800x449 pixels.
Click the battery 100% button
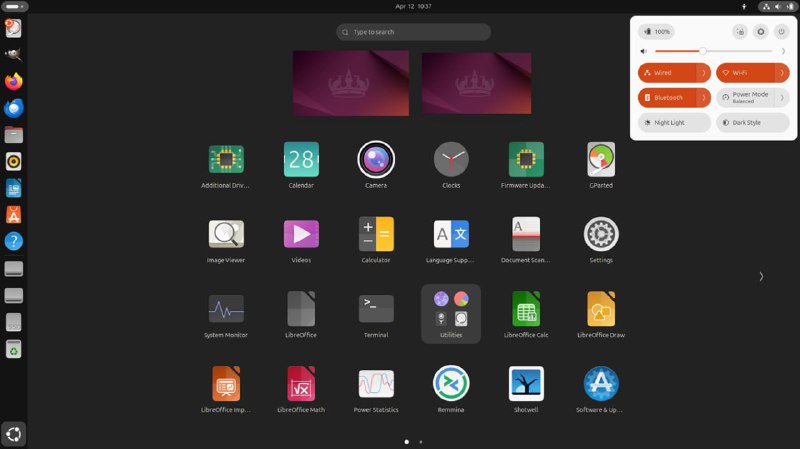coord(657,32)
